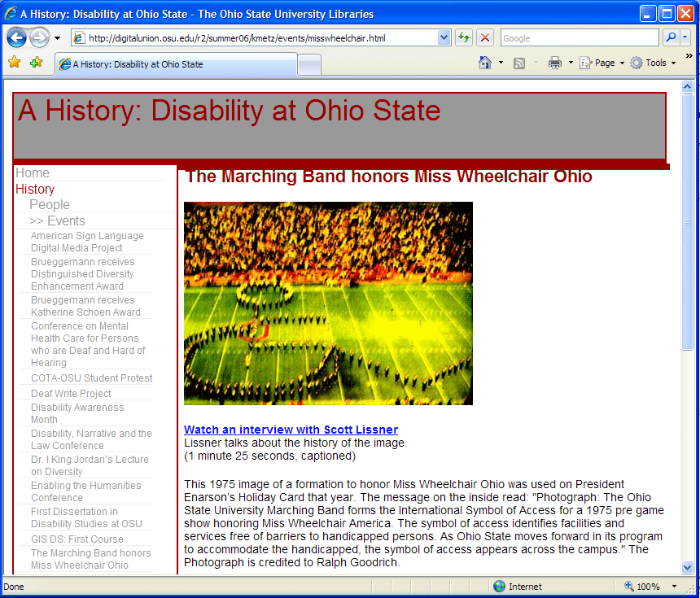Open The Marching Band honors Miss Wheelchair link
The image size is (700, 598).
coord(91,559)
